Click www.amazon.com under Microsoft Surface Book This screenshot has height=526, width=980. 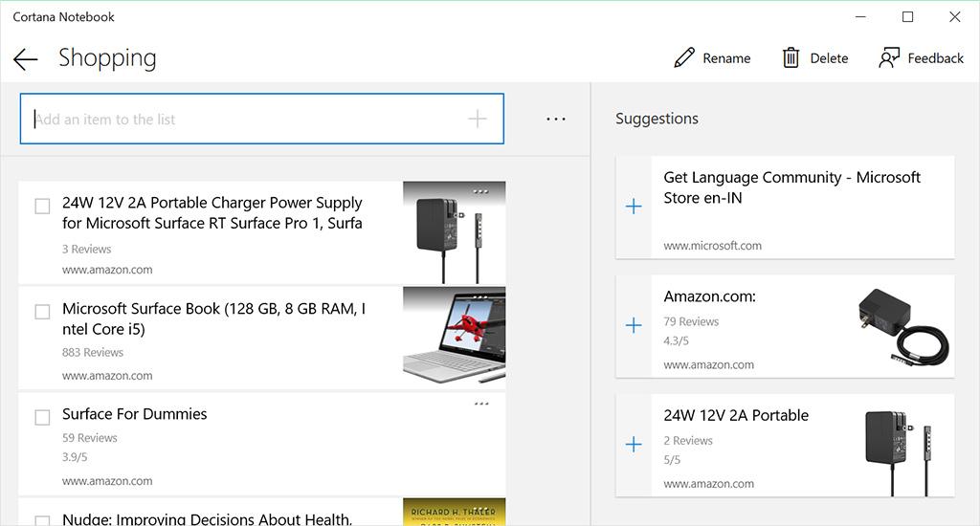point(107,376)
